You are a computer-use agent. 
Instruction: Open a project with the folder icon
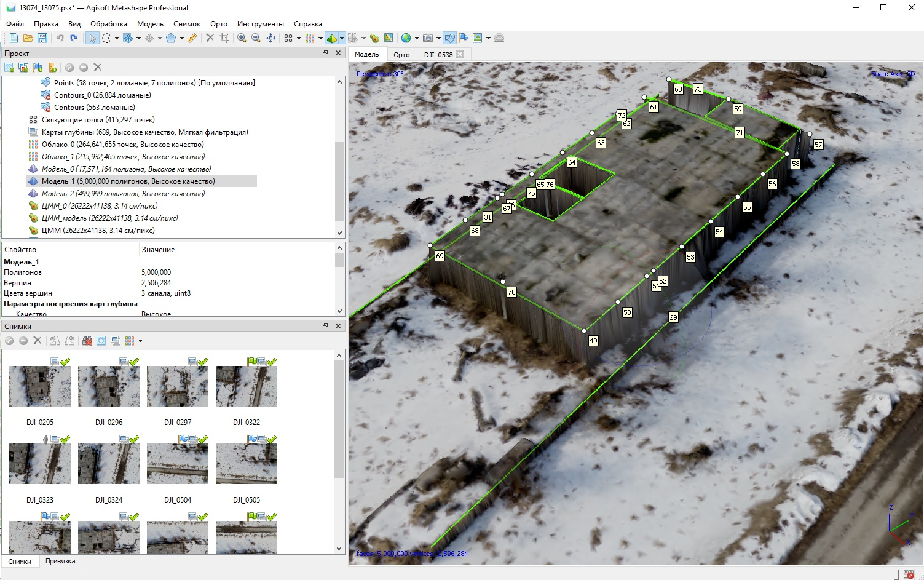28,38
